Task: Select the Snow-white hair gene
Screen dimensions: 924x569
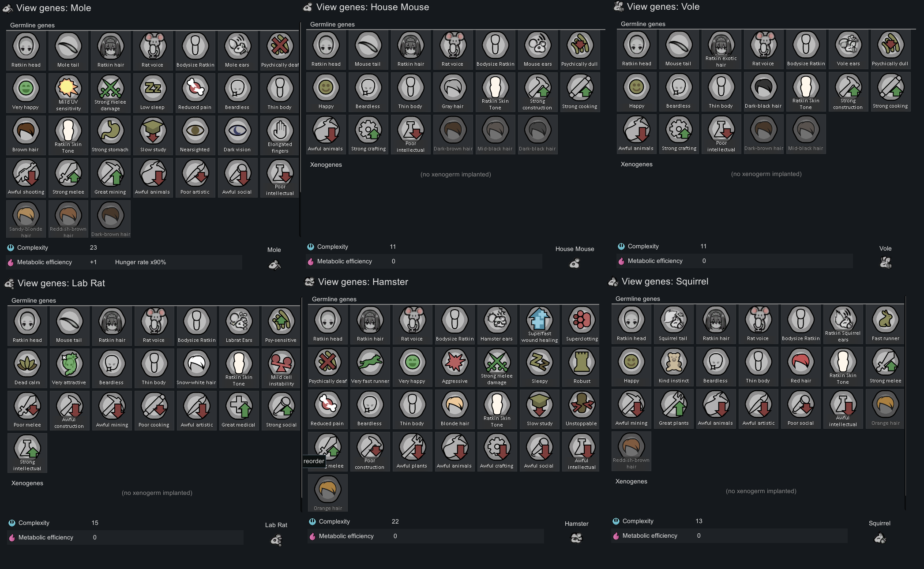Action: tap(196, 364)
